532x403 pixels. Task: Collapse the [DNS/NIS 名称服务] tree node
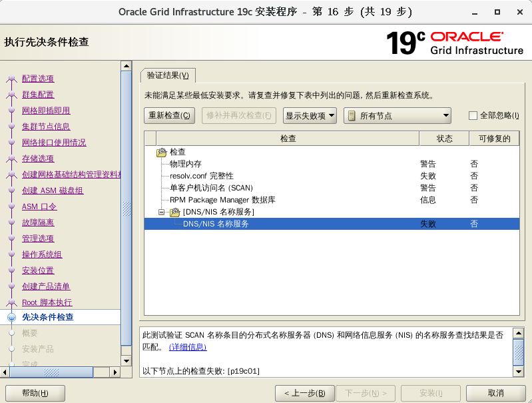click(162, 212)
